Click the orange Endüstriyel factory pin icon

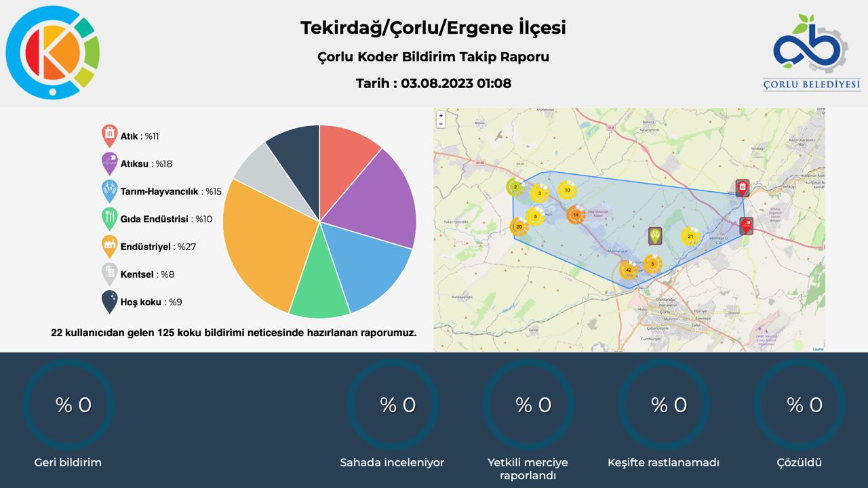pos(109,247)
